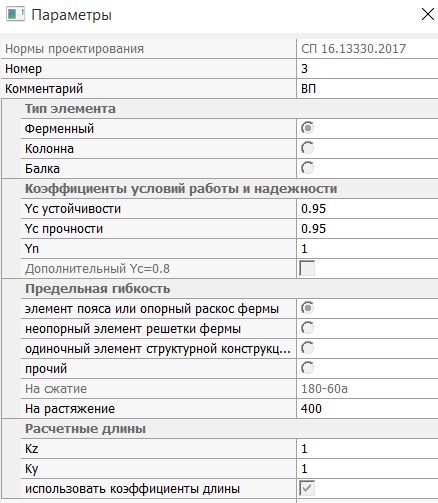The image size is (438, 503).
Task: Edit the Комментарий value ВП
Action: pos(367,89)
